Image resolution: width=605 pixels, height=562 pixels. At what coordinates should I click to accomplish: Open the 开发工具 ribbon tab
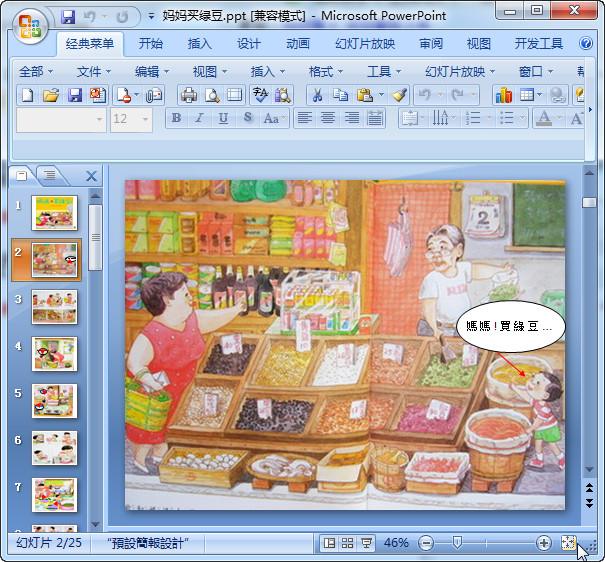click(538, 44)
